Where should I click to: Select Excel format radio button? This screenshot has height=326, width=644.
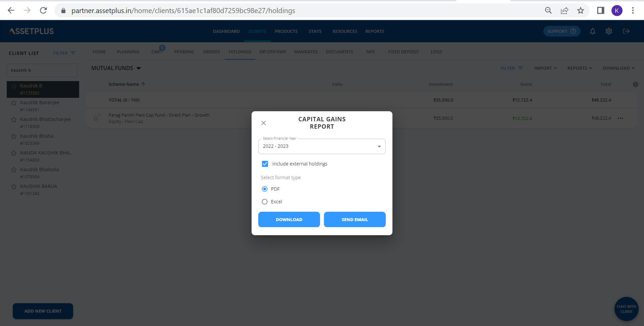tap(265, 202)
